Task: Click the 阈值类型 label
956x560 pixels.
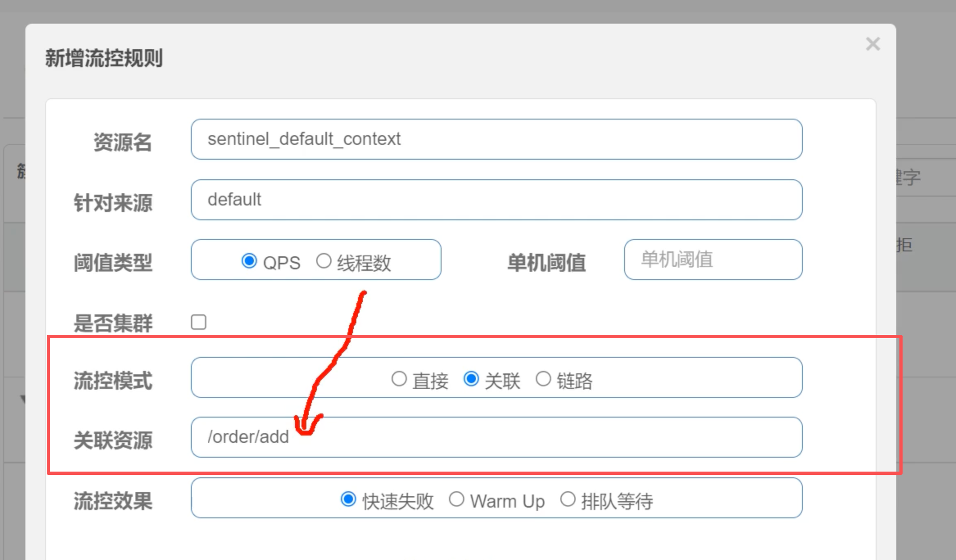Action: tap(113, 262)
